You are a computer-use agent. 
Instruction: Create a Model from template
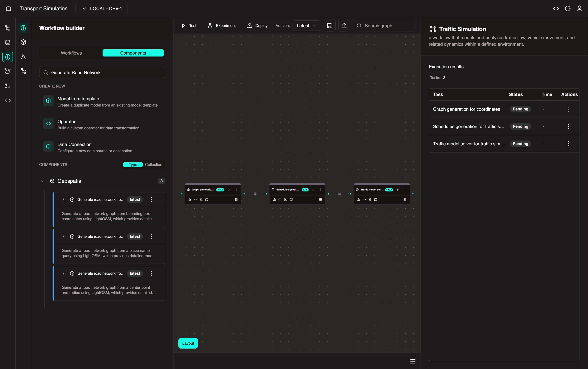102,102
